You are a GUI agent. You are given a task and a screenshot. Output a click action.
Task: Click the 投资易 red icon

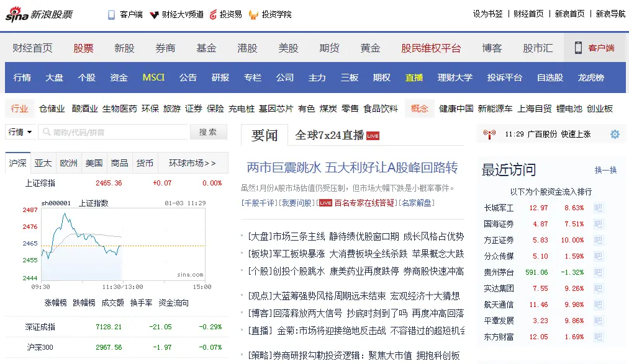click(213, 15)
